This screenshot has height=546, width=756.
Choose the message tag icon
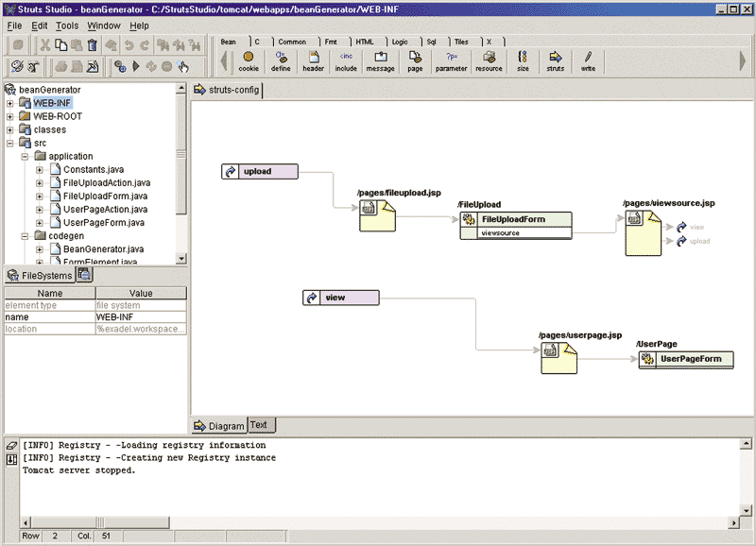coord(380,59)
